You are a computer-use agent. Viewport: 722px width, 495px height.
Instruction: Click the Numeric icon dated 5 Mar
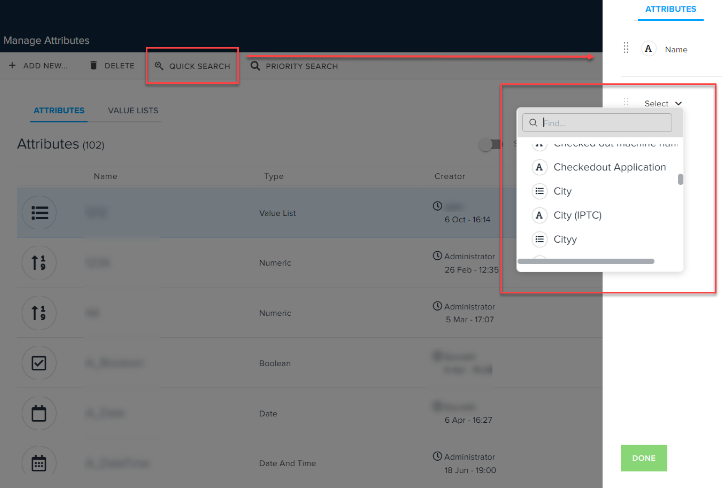[x=39, y=313]
